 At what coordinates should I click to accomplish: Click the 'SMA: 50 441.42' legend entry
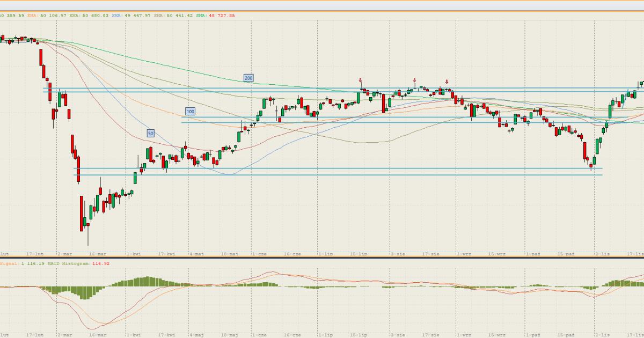[x=173, y=16]
